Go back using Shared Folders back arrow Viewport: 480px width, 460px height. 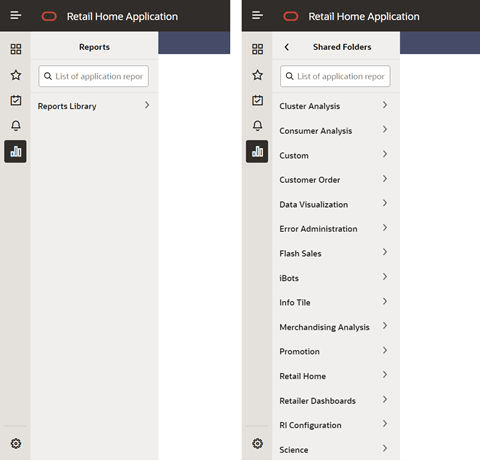click(x=287, y=47)
